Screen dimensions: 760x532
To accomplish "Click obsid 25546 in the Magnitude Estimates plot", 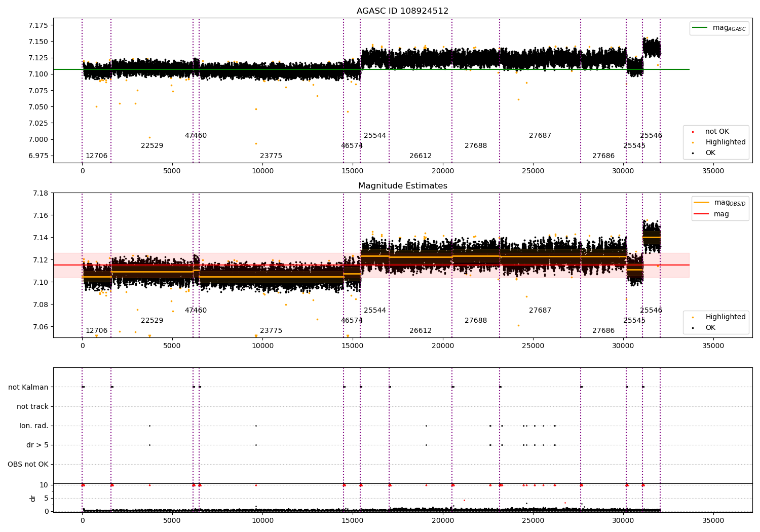I will tap(651, 311).
